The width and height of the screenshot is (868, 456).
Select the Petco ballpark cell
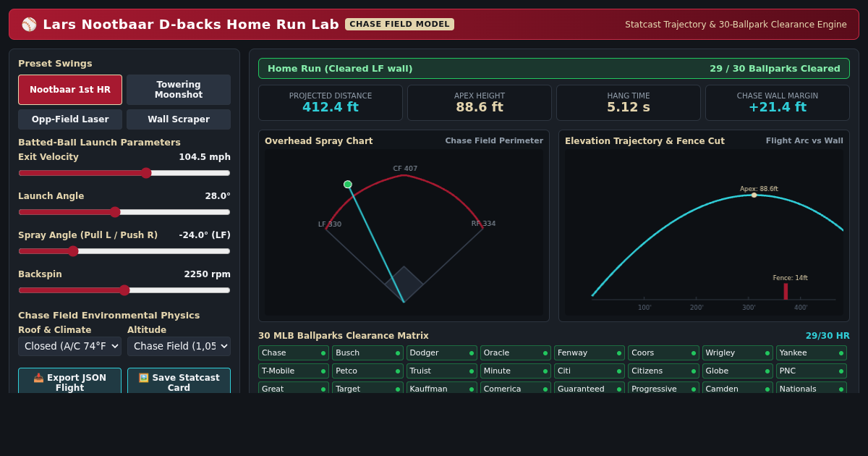click(x=367, y=371)
